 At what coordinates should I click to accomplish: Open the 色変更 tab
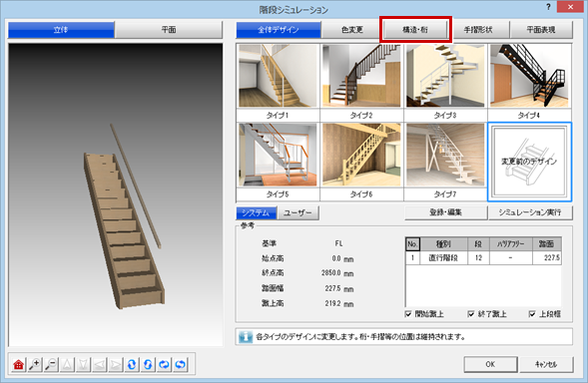point(352,30)
